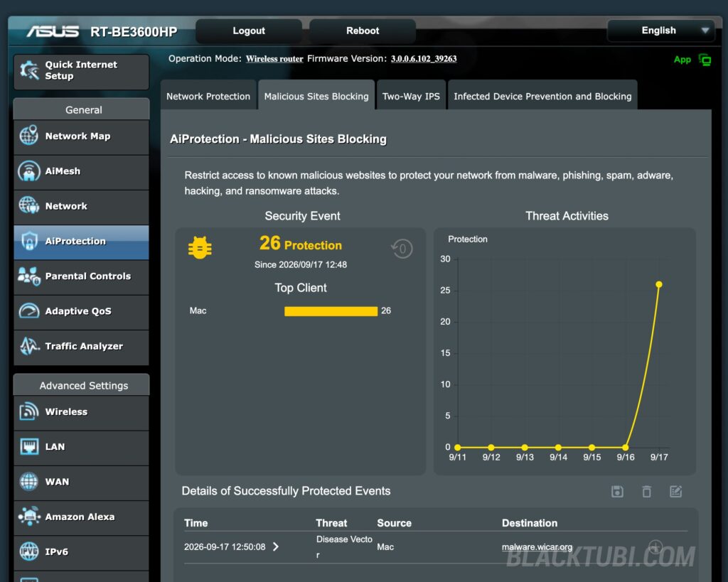The image size is (728, 582).
Task: Open AiMesh menu item
Action: [x=81, y=171]
